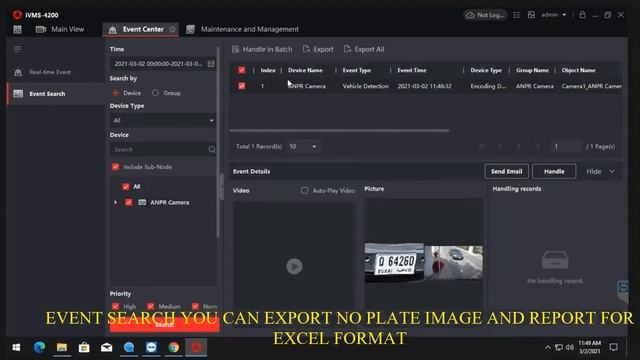The height and width of the screenshot is (360, 640).
Task: Click the red Search button
Action: click(164, 325)
